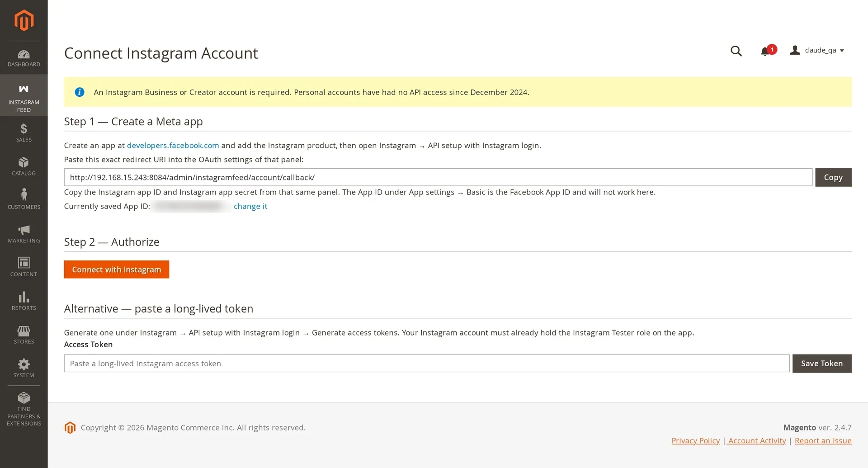Click the Access Token label
868x468 pixels.
88,345
